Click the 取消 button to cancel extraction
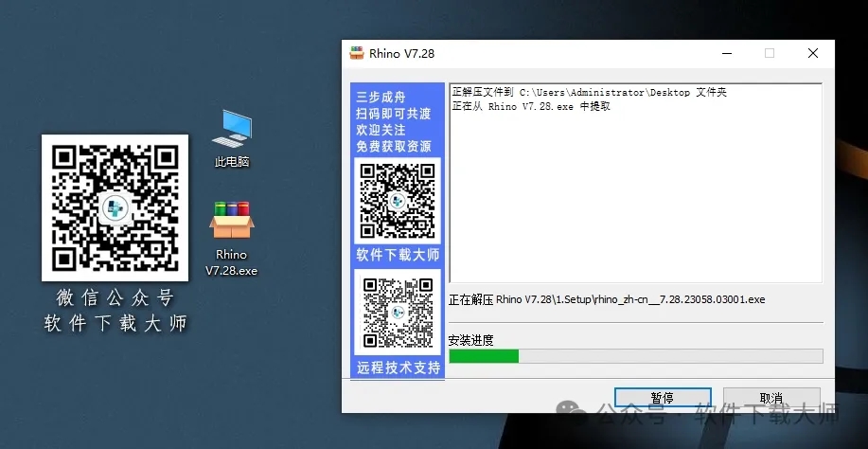Screen dimensions: 868x449 click(x=771, y=398)
